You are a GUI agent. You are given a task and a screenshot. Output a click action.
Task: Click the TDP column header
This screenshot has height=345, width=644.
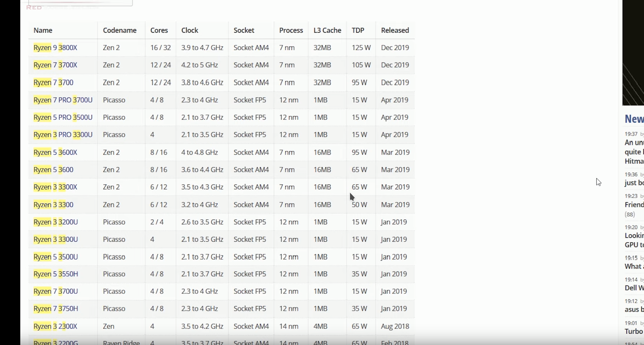tap(358, 30)
